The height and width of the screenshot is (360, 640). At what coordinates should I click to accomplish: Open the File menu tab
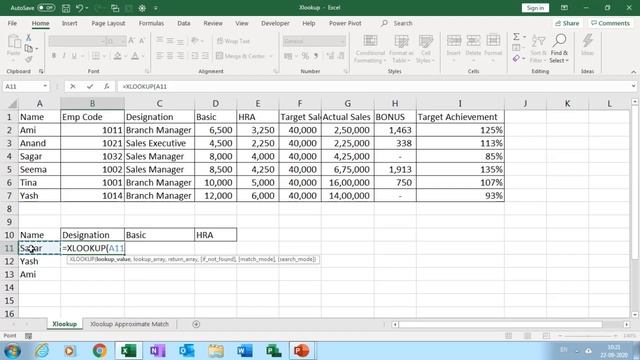[x=12, y=23]
